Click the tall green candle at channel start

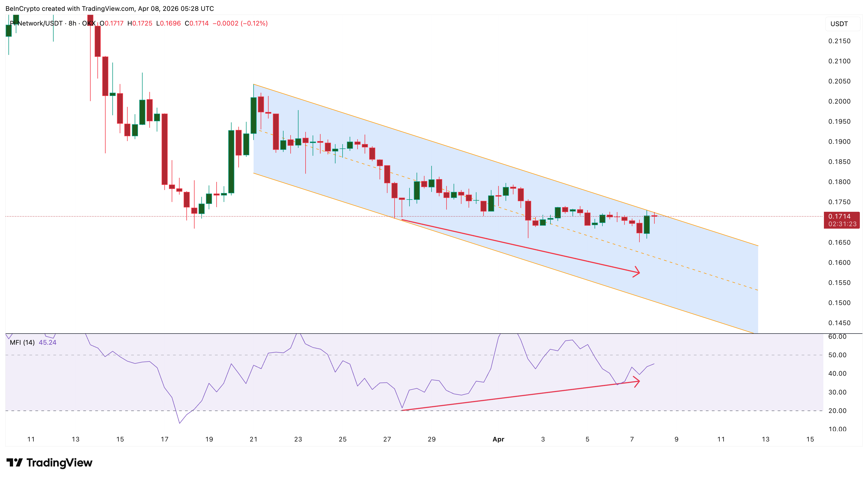[x=253, y=115]
